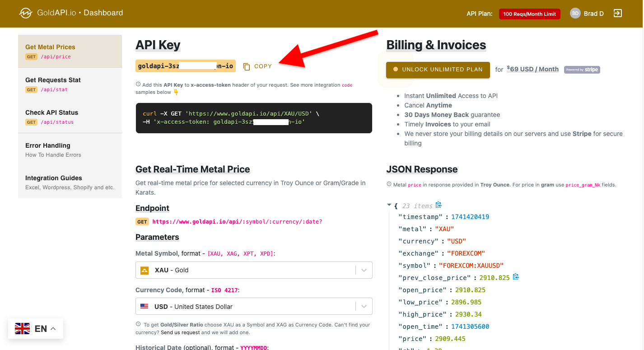
Task: Click the Unlock Unlimited Plan button
Action: pyautogui.click(x=438, y=70)
